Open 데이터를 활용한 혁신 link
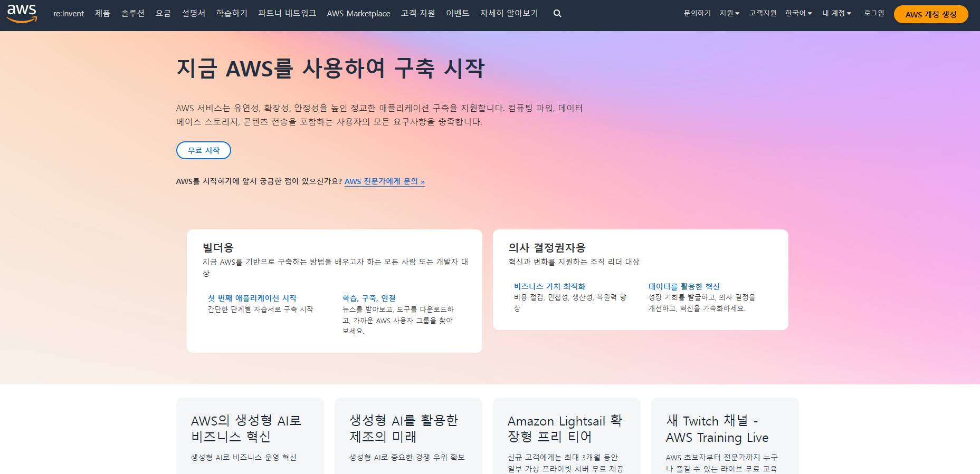Viewport: 980px width, 474px height. pos(684,286)
